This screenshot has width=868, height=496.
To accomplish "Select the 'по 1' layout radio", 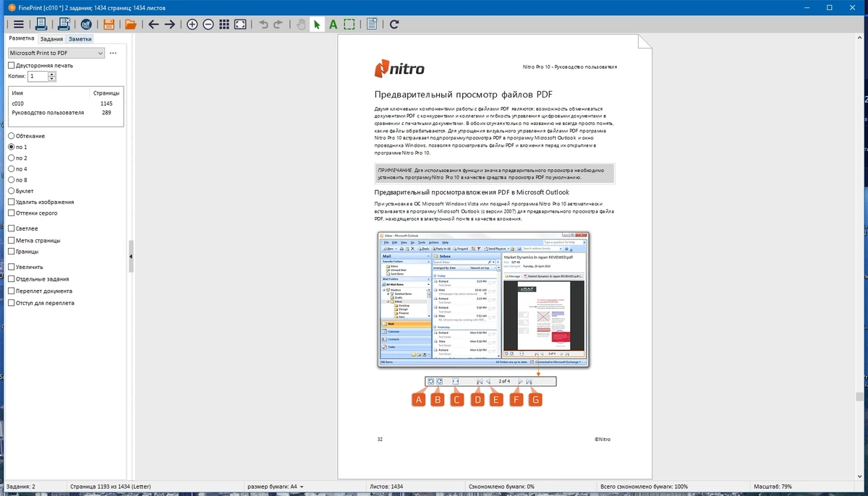I will [x=11, y=147].
